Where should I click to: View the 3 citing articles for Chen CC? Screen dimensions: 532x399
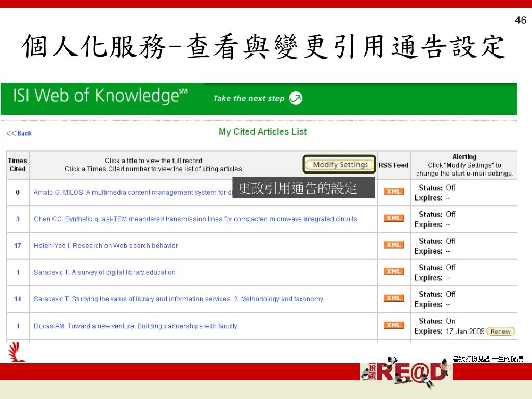coord(18,219)
